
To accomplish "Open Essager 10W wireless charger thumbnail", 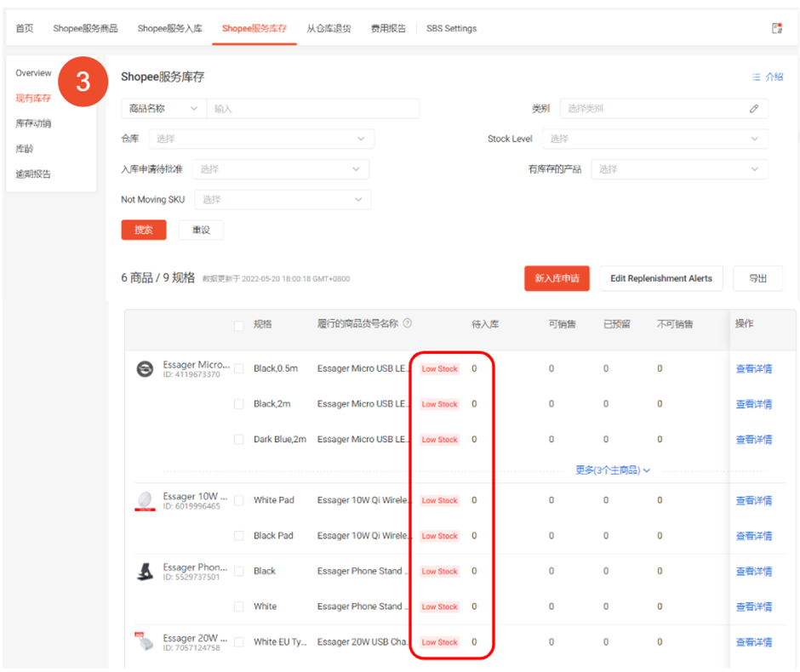I will pos(145,501).
